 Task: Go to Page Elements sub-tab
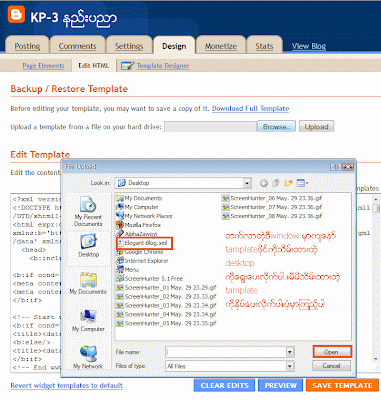[x=43, y=66]
